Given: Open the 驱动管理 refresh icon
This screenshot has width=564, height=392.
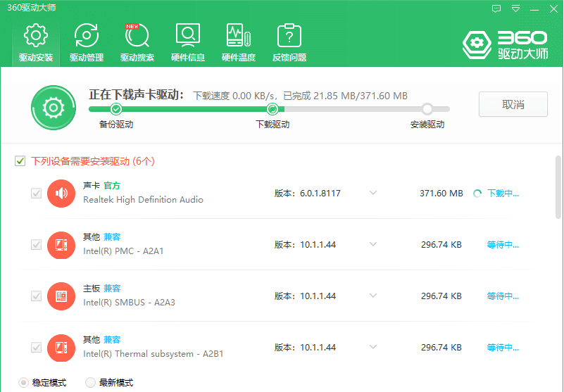Looking at the screenshot, I should [87, 35].
